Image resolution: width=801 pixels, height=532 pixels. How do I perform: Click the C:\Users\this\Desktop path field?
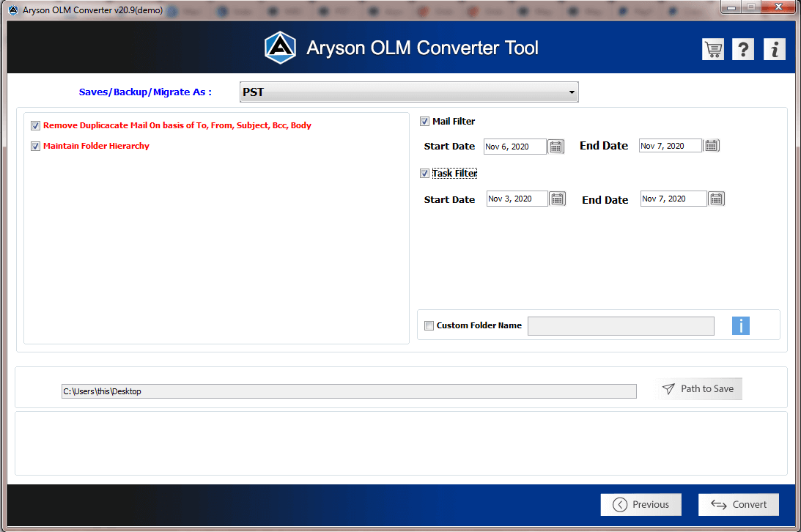349,391
